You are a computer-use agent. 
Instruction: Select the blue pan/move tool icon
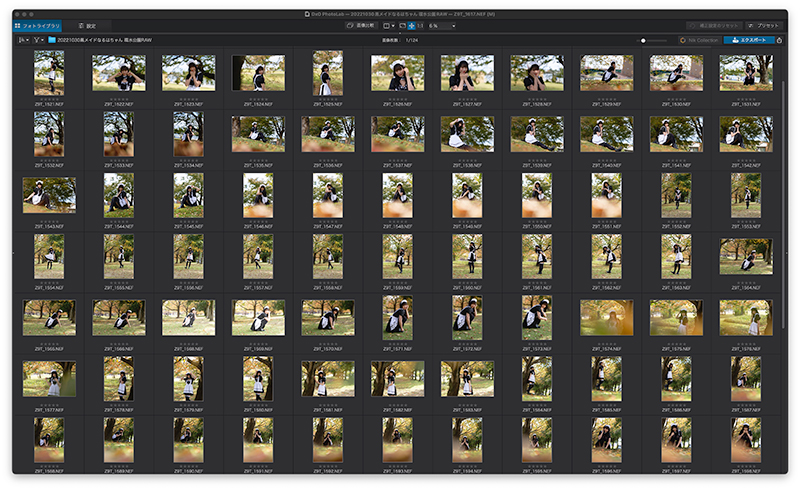[411, 26]
